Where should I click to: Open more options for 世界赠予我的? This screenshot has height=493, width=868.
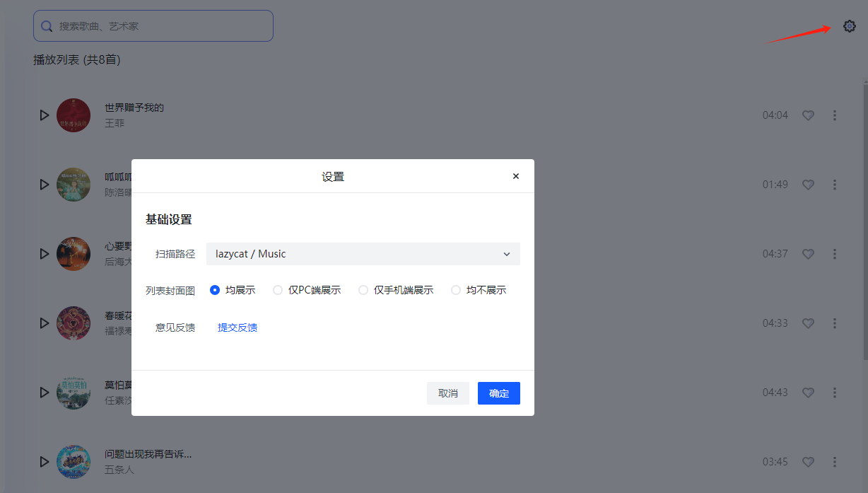(x=835, y=115)
